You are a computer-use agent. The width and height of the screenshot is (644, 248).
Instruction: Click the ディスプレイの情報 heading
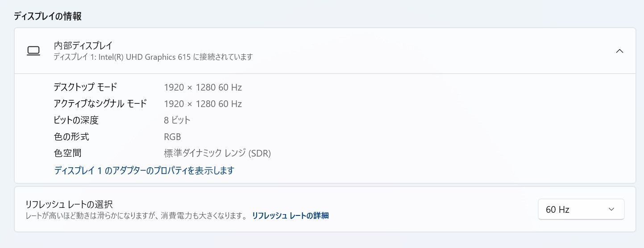point(47,16)
